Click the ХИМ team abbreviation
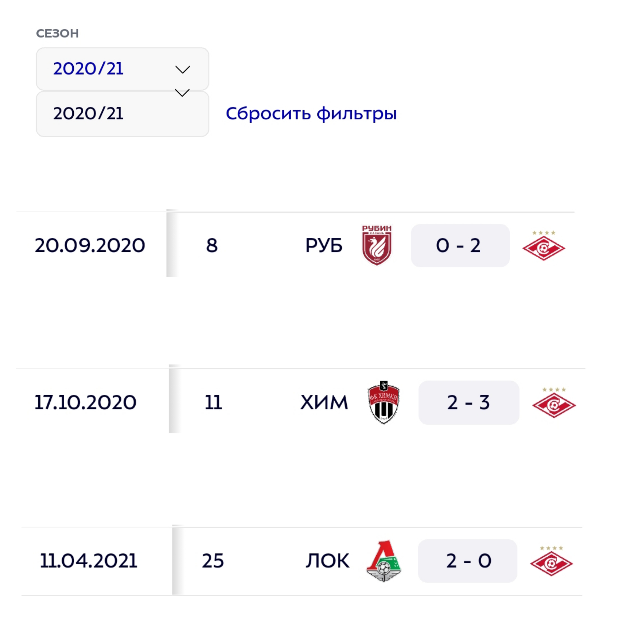 (324, 402)
